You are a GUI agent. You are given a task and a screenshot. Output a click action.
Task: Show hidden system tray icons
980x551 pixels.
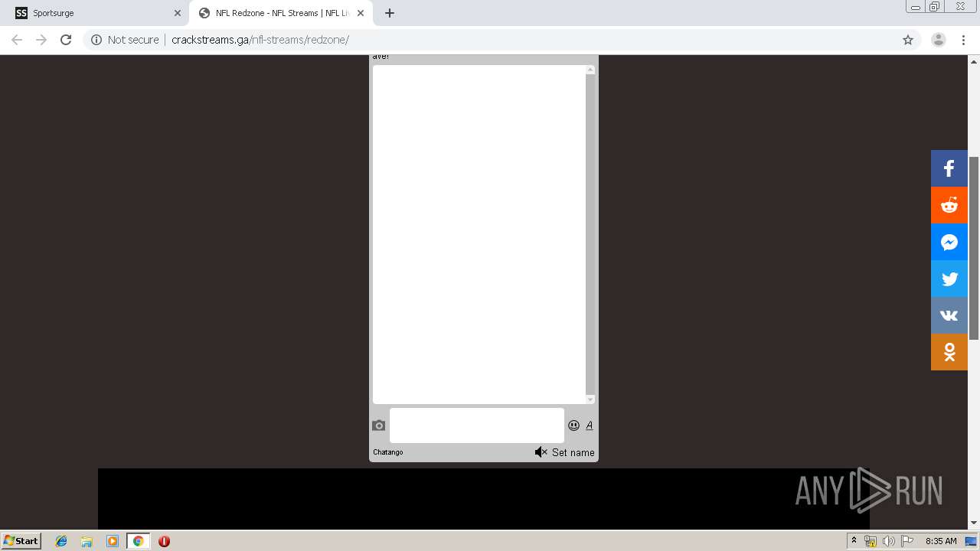854,540
